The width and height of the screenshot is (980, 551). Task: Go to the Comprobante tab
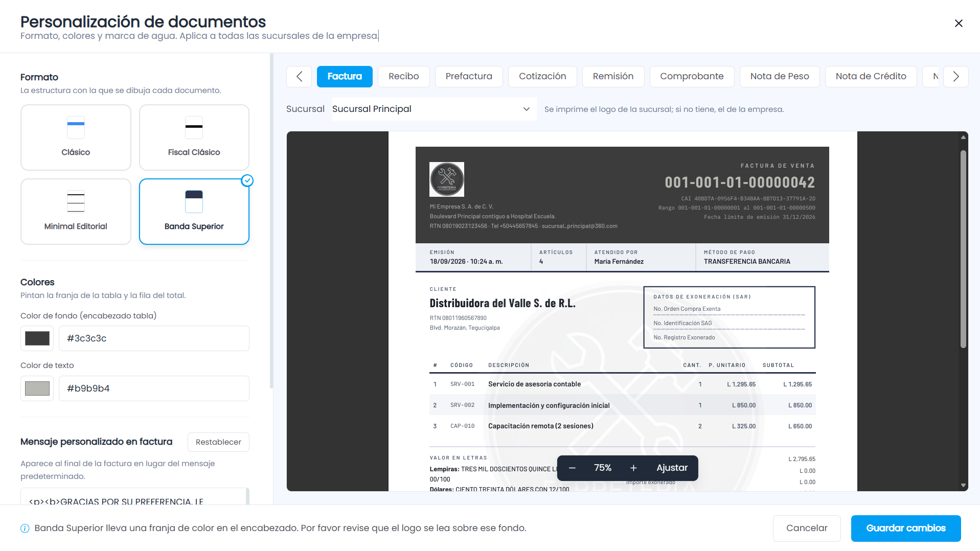(x=692, y=77)
